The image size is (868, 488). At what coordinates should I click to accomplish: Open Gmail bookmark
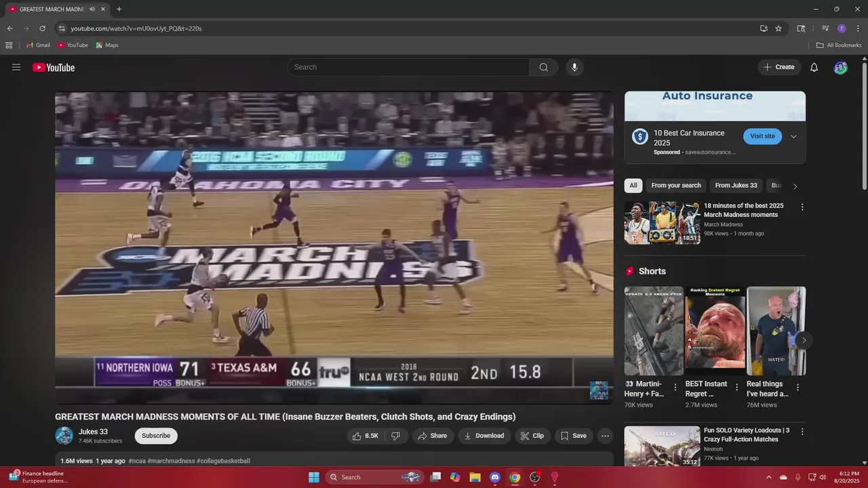point(38,45)
